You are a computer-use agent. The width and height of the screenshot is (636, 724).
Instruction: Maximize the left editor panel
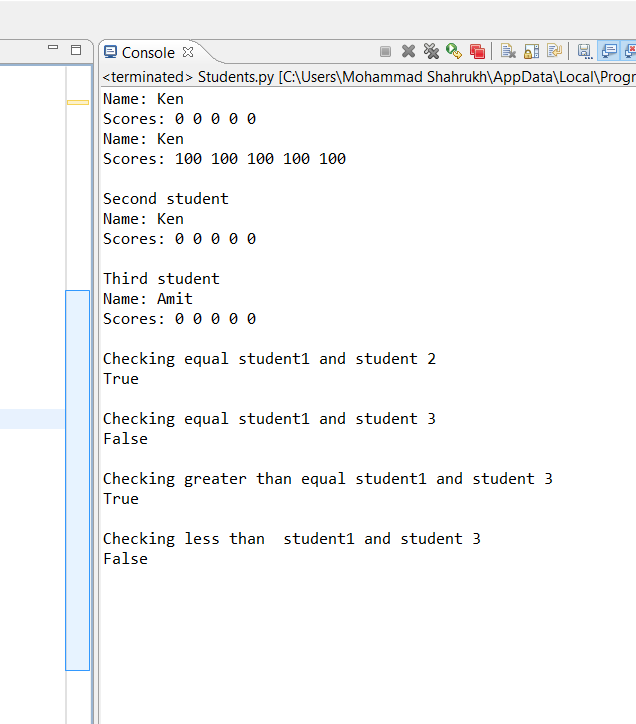pyautogui.click(x=76, y=50)
